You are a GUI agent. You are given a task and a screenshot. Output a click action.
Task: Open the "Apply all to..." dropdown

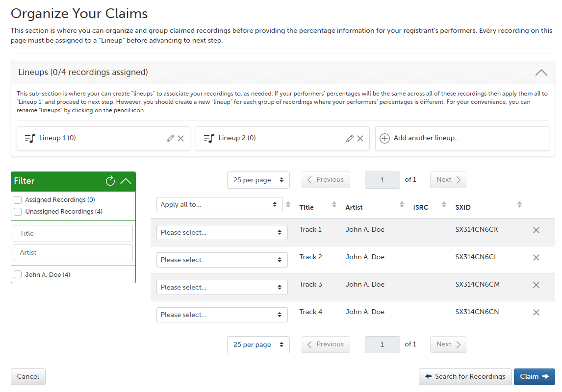tap(219, 204)
